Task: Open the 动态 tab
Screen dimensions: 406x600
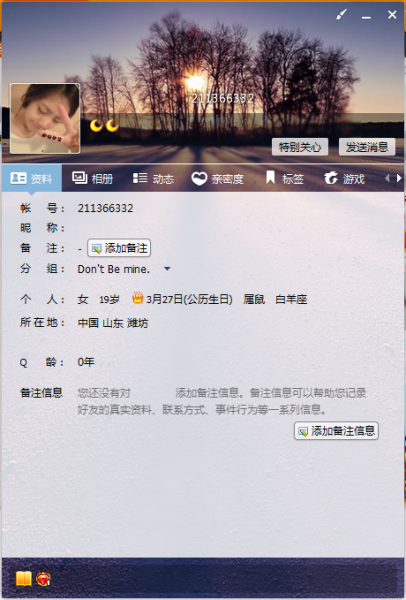Action: (153, 178)
